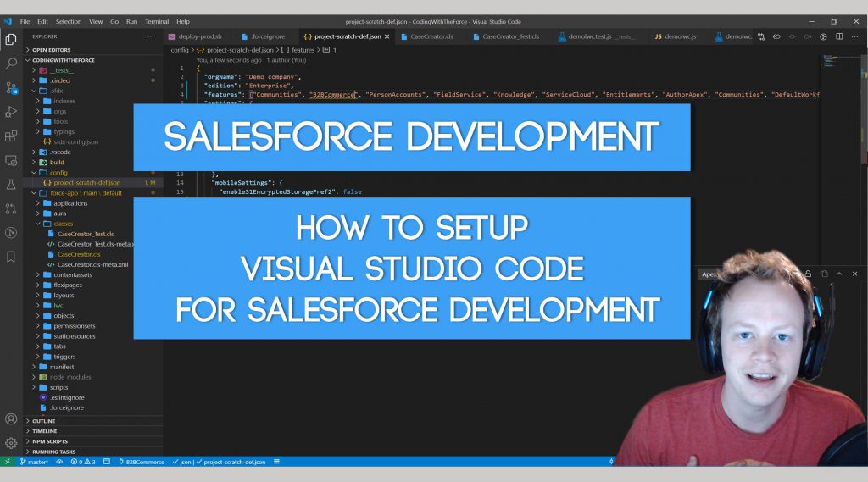Viewport: 868px width, 482px height.
Task: Click the Explorer more actions ellipsis
Action: coord(151,36)
